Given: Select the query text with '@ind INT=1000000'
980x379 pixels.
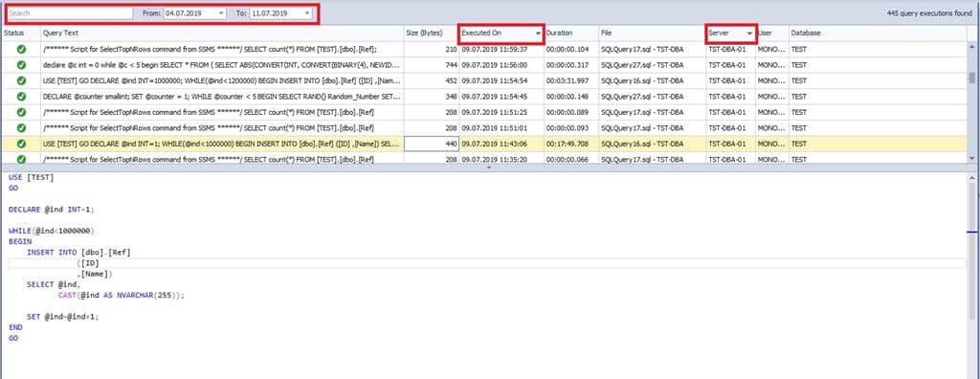Looking at the screenshot, I should click(221, 80).
